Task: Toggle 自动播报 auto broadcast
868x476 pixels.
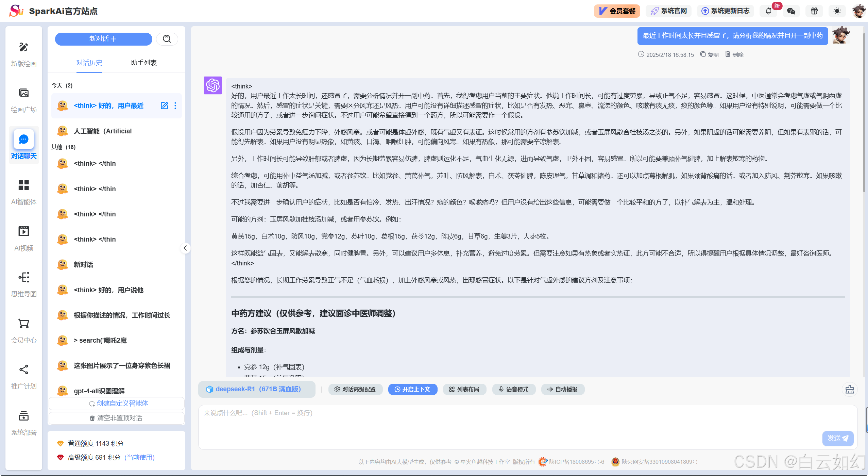Action: coord(562,390)
